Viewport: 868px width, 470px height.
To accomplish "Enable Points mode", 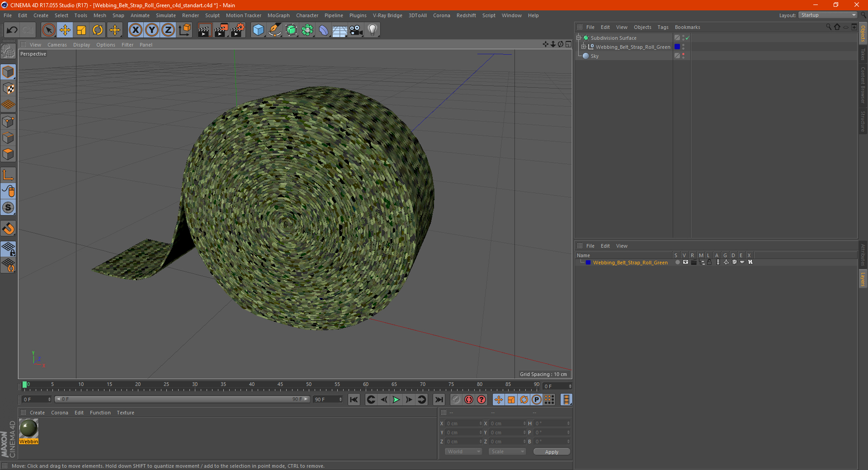I will 9,122.
